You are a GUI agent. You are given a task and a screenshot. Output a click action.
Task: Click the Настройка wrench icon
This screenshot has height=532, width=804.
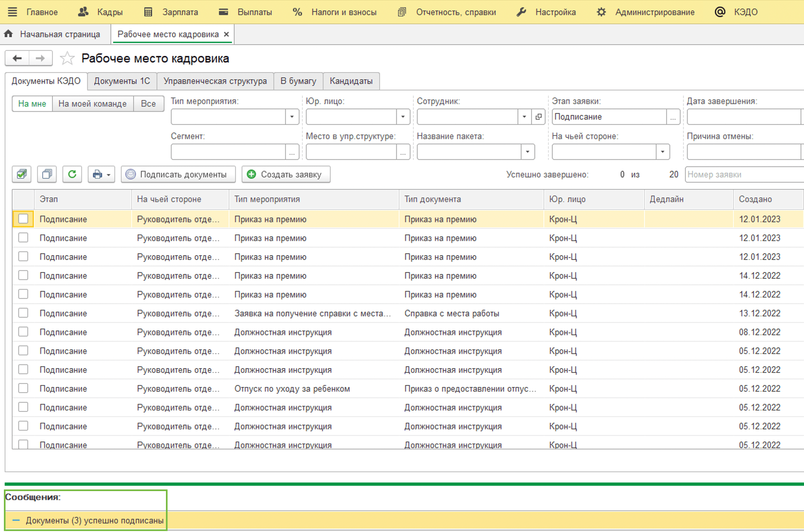[x=521, y=12]
